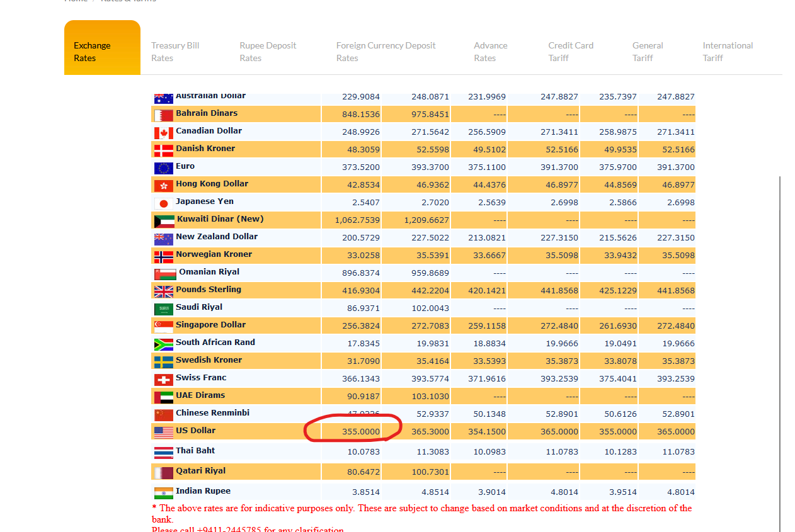The image size is (795, 532).
Task: Click the Saudi Riyal flag icon
Action: pos(163,309)
